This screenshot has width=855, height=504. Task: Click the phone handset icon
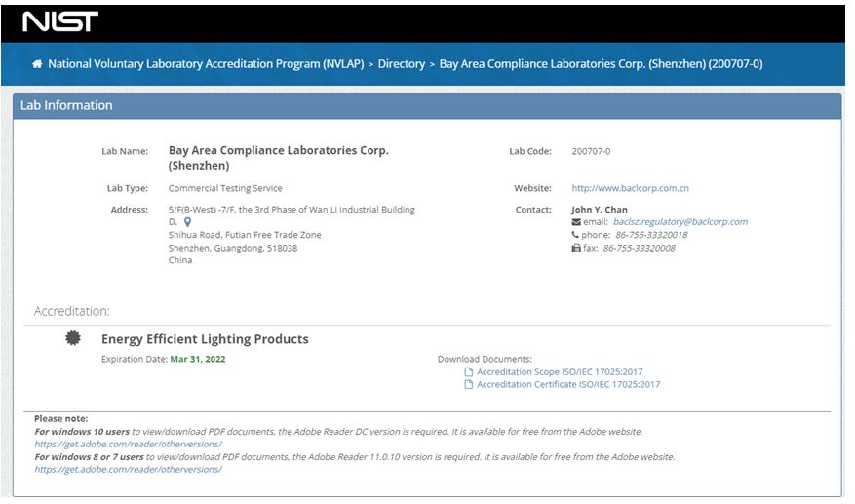[575, 235]
